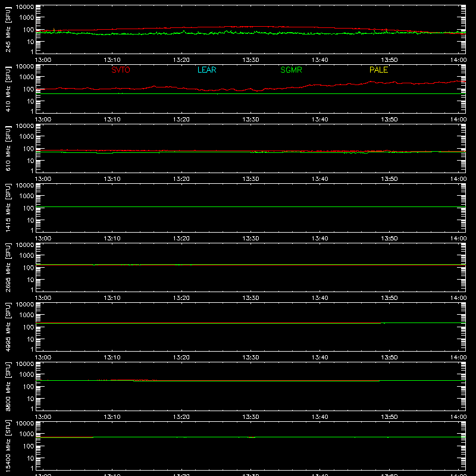Click the 10000 y-axis value on the 2695 MHz panel

click(25, 245)
